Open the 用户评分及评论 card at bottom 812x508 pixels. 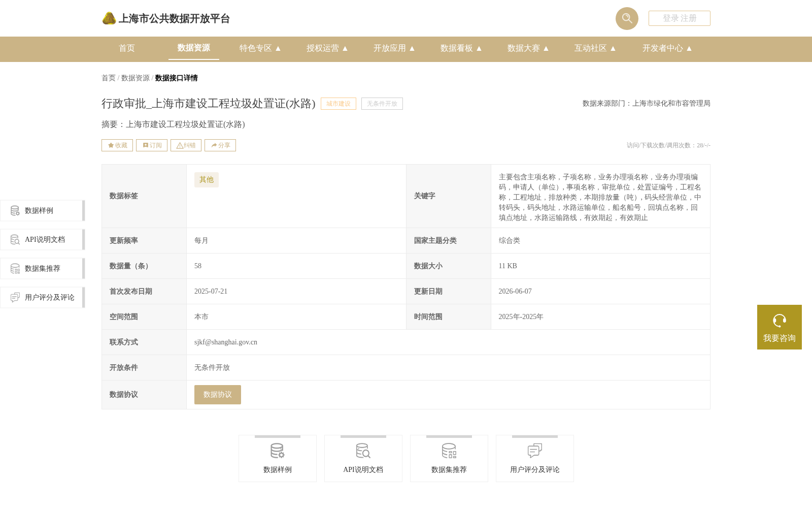pyautogui.click(x=535, y=458)
